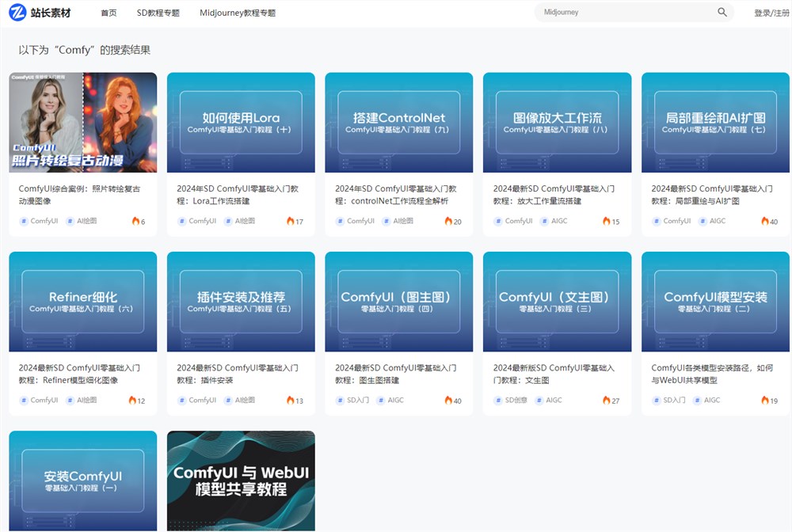Click SD入门 tag on 图生图搭建 card
The width and height of the screenshot is (792, 532).
click(x=352, y=401)
